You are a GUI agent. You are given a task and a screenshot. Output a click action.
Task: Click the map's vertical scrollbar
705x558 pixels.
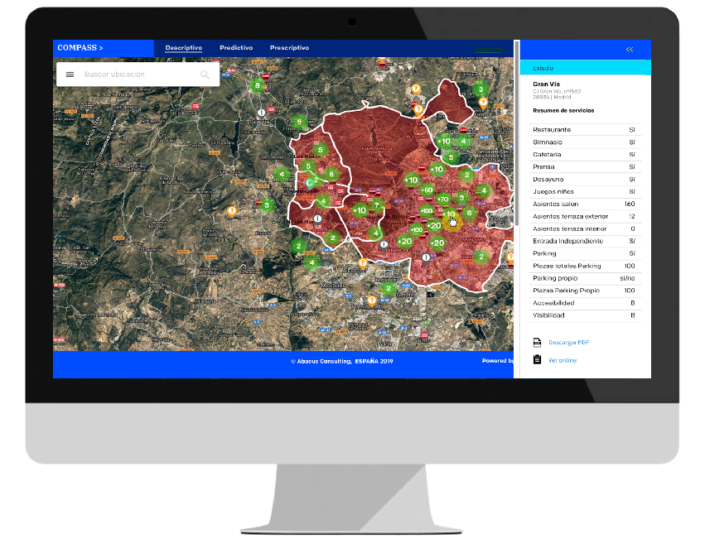pyautogui.click(x=517, y=133)
